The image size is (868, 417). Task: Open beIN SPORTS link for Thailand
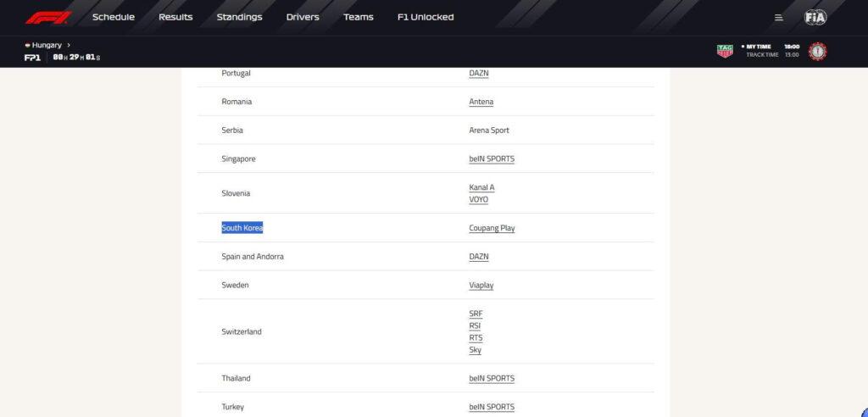(492, 379)
